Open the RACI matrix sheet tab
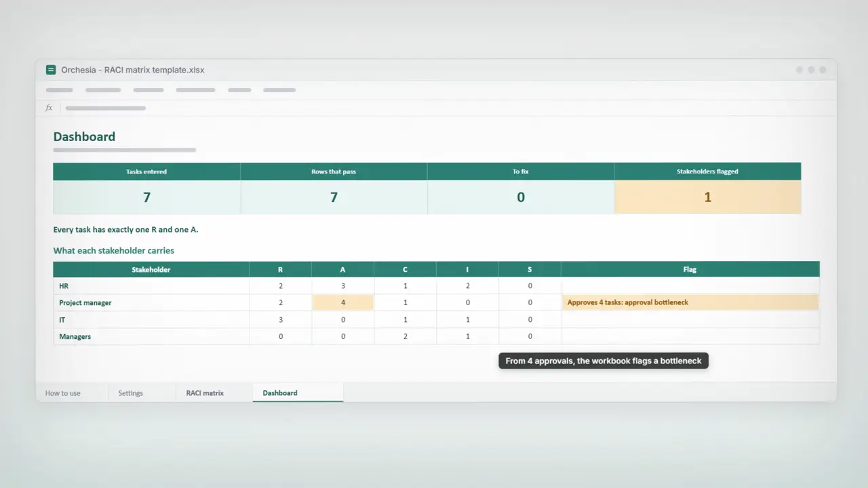This screenshot has width=868, height=488. [x=205, y=393]
